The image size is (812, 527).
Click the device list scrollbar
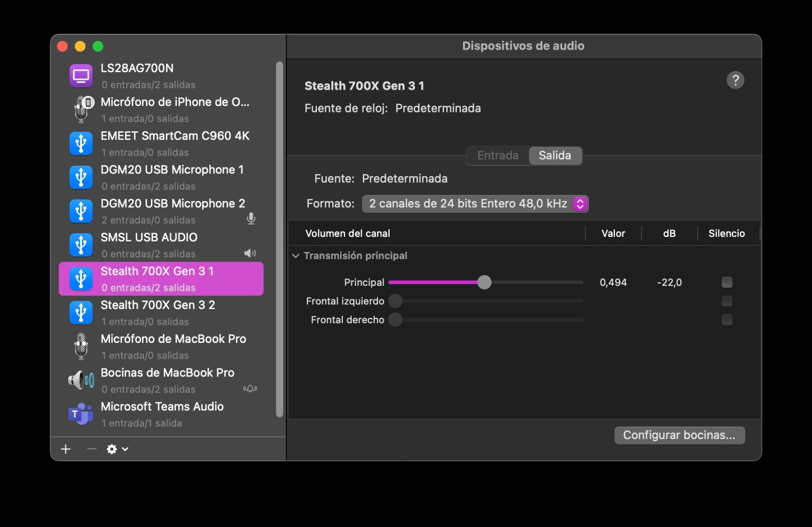279,239
